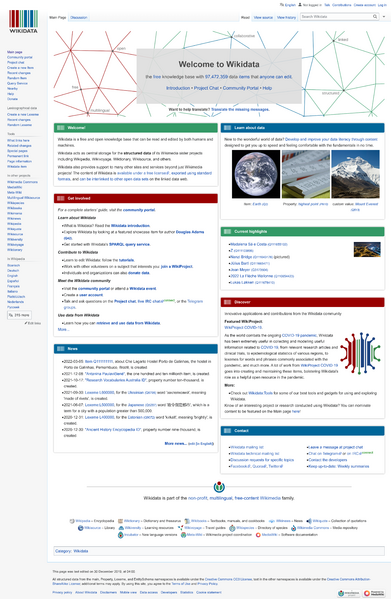
Task: Open WikiProject COVID-19 featured link
Action: click(243, 327)
